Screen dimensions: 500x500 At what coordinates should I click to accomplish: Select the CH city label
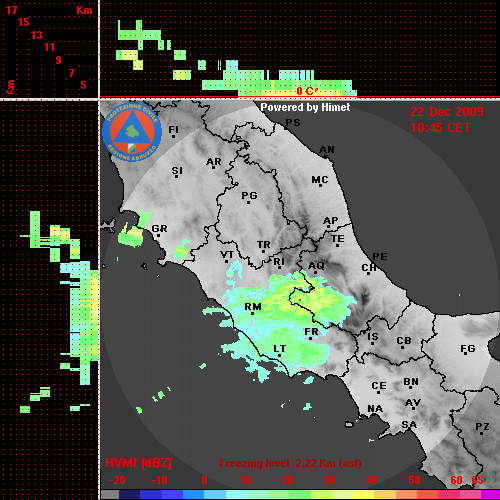coord(369,268)
